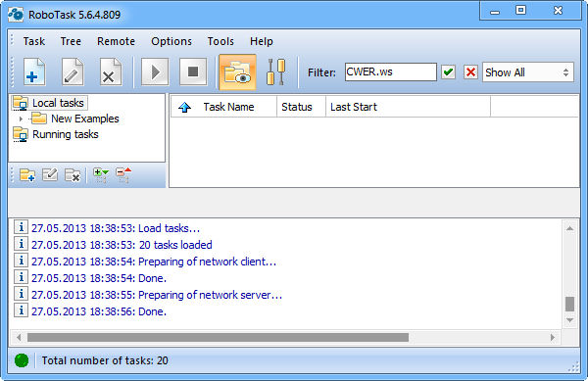The image size is (588, 381).
Task: Toggle the task folder view eye icon
Action: 237,72
